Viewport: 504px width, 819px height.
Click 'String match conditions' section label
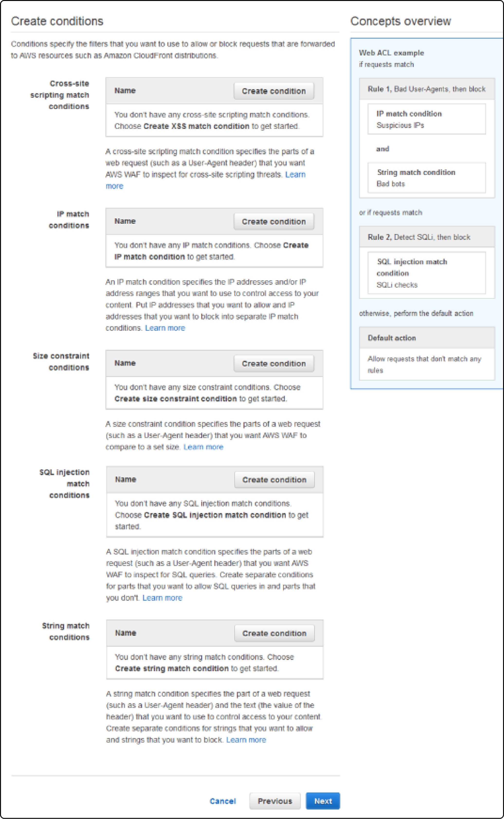[66, 632]
